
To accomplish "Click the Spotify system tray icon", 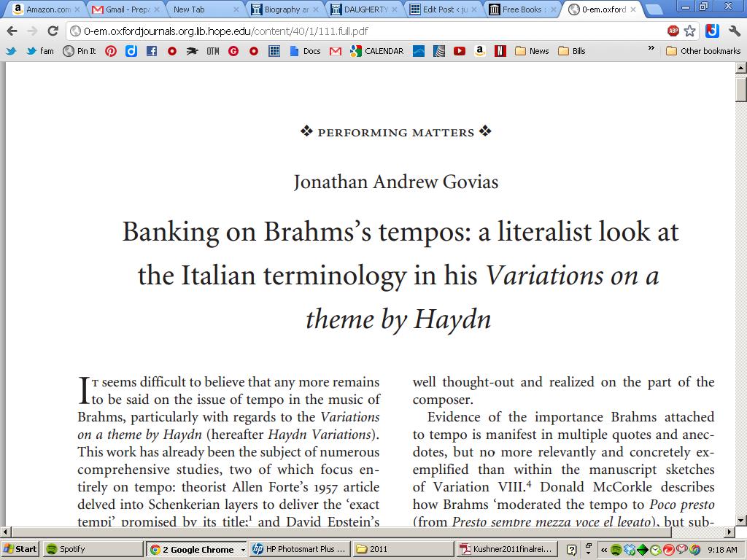I will pos(616,550).
